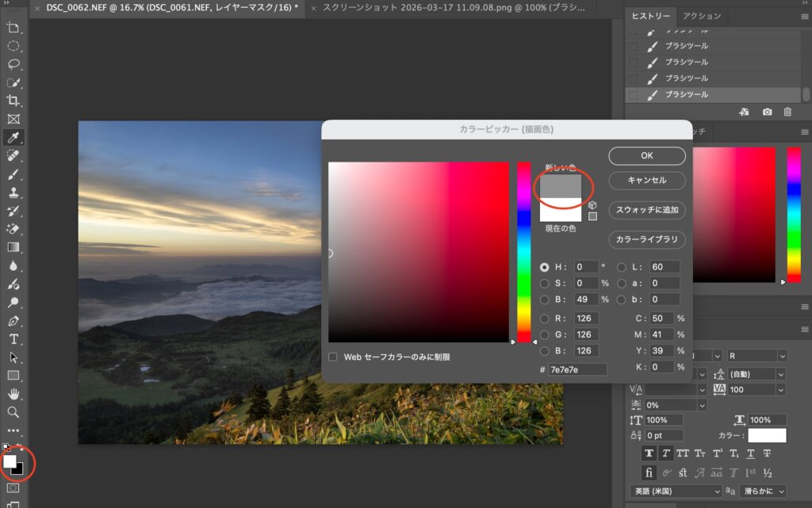
Task: Open the 滑らかに anti-aliasing dropdown
Action: tap(763, 491)
